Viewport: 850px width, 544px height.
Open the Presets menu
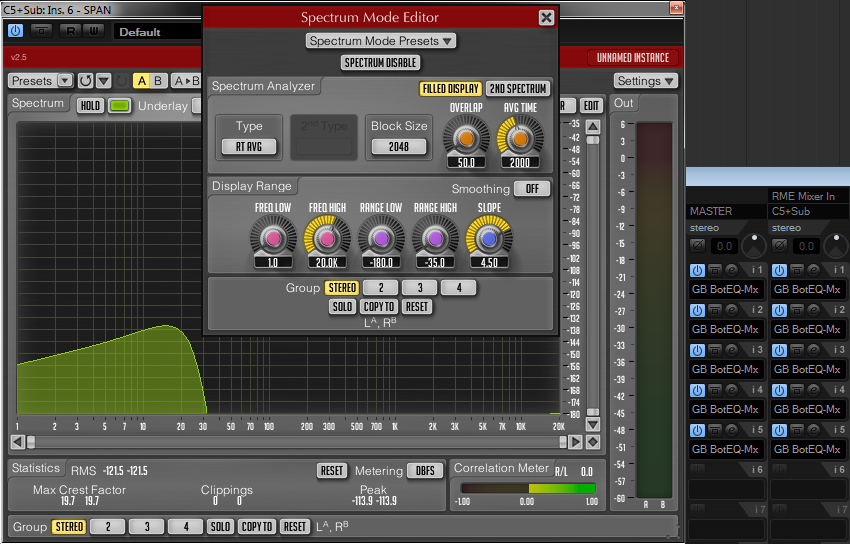pos(41,81)
